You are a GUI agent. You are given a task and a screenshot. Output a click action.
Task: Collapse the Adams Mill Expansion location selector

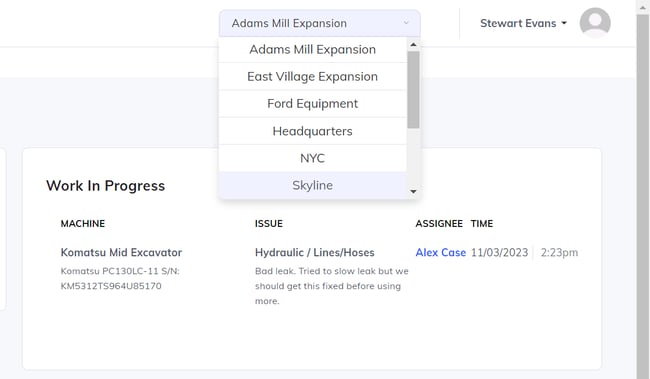320,23
